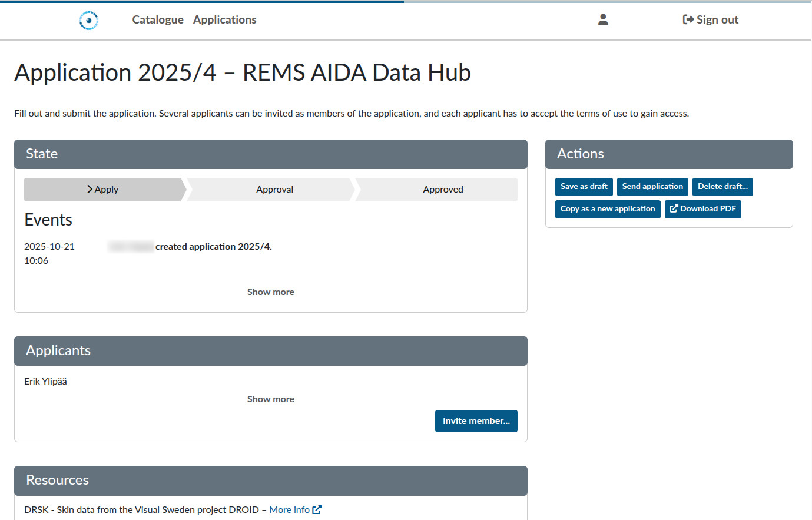The height and width of the screenshot is (520, 812).
Task: Expand Show more under Applicants
Action: [x=270, y=399]
